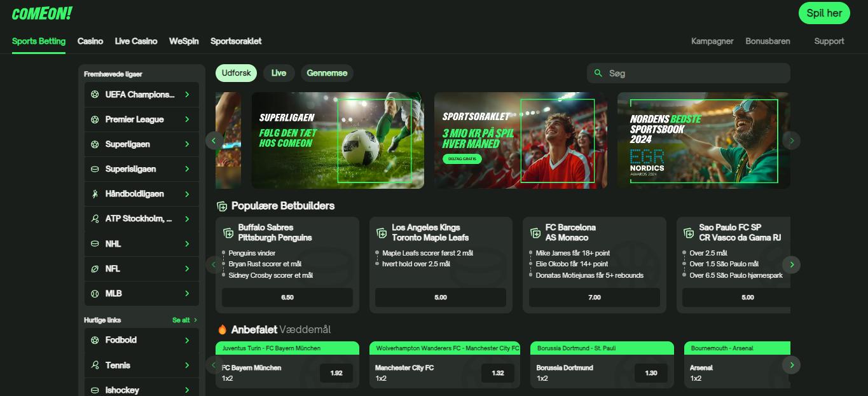Show next Betbuilders with right arrow
The height and width of the screenshot is (396, 868).
[x=792, y=264]
